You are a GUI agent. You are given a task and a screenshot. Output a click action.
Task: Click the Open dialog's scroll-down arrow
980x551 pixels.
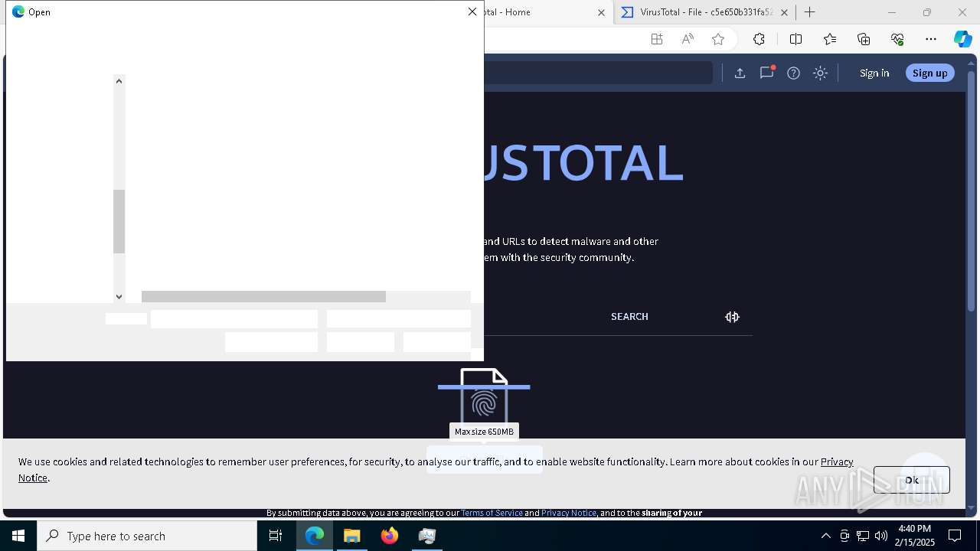coord(119,297)
